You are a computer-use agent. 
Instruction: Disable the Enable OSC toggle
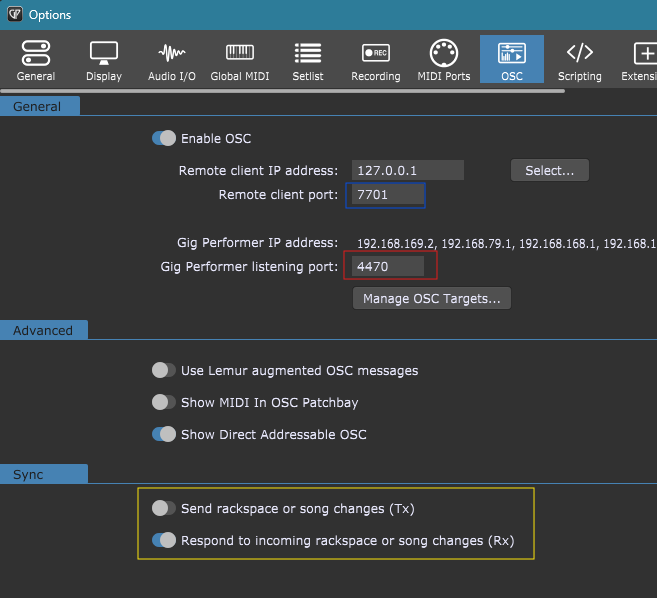click(x=164, y=139)
